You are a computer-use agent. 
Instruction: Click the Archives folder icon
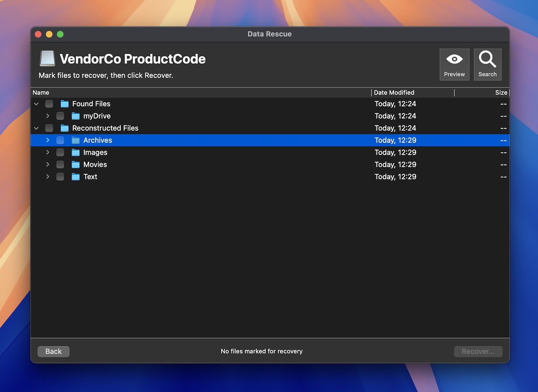point(75,140)
